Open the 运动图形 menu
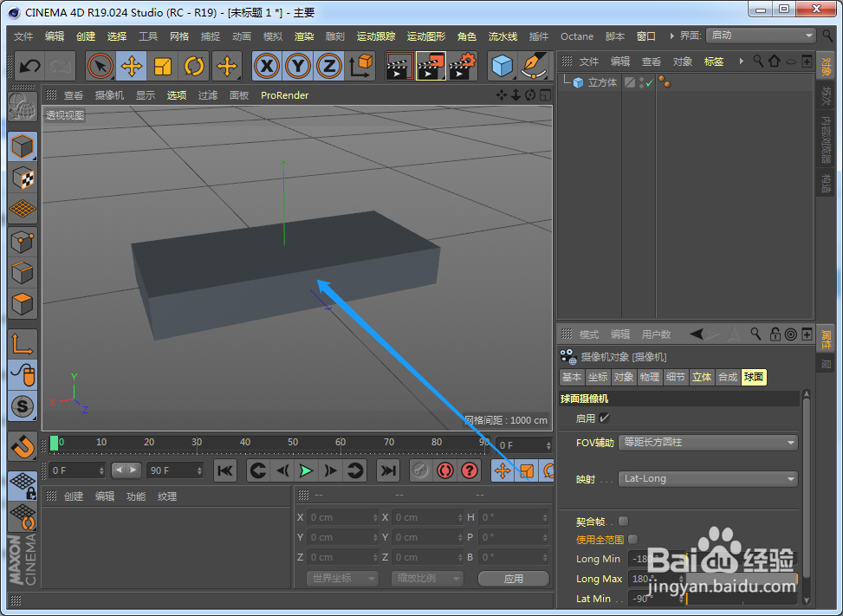Viewport: 843px width, 616px height. 426,36
